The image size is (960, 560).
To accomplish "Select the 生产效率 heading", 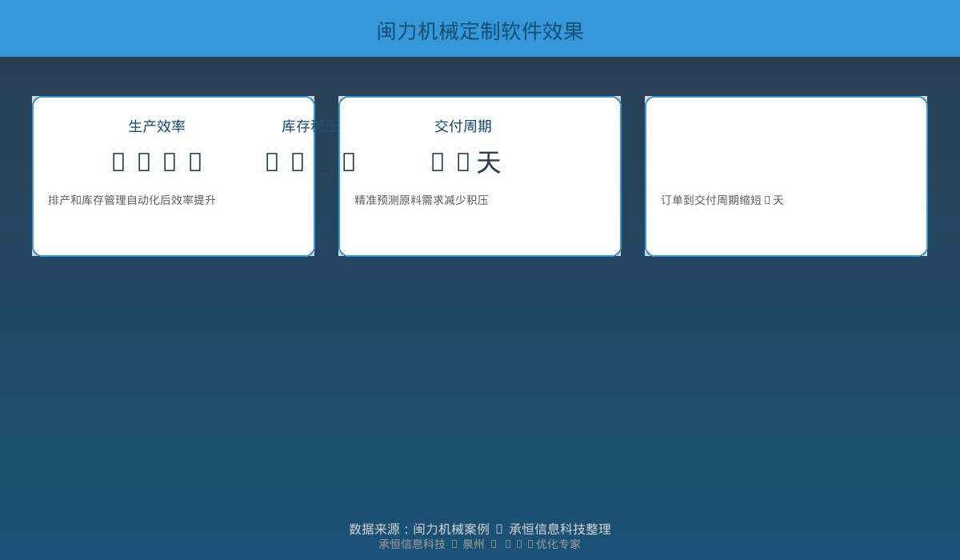I will [x=157, y=126].
